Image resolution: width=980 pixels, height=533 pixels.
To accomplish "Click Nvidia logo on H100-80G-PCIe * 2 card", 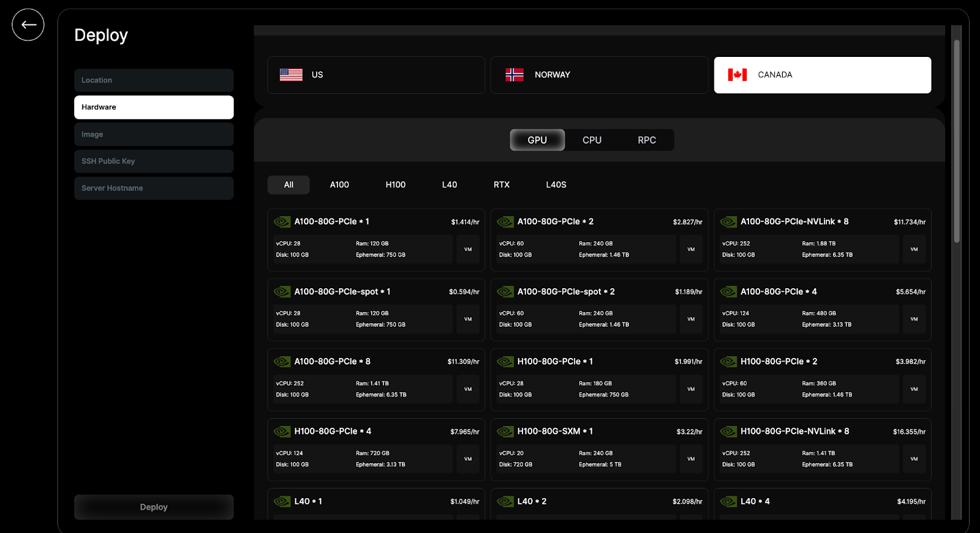I will (x=728, y=362).
